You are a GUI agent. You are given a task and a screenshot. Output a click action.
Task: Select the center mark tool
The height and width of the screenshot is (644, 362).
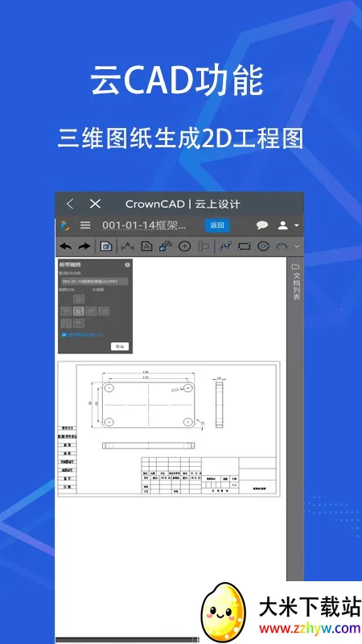[x=185, y=246]
